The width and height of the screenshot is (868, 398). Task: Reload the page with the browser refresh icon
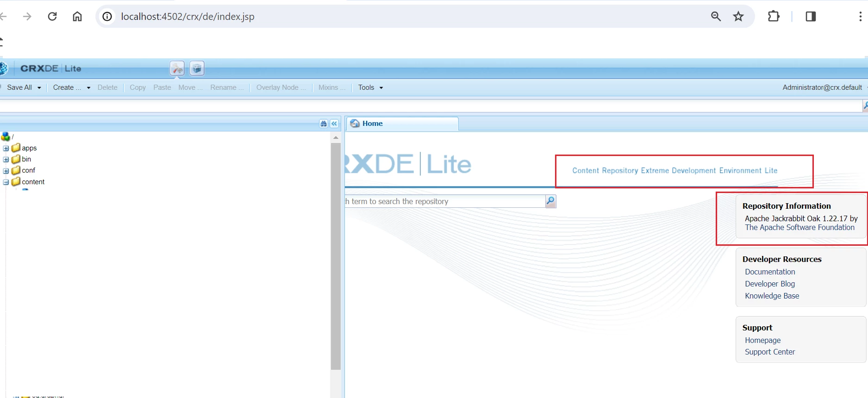[52, 17]
